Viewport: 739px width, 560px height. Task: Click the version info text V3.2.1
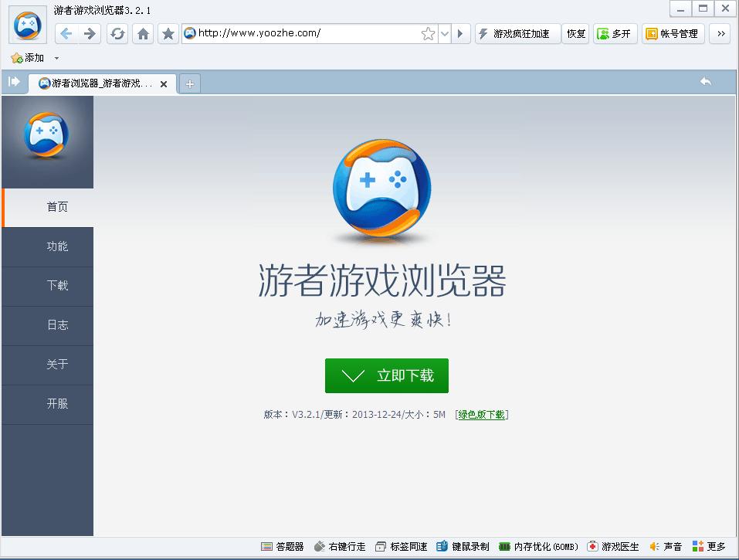click(x=354, y=415)
